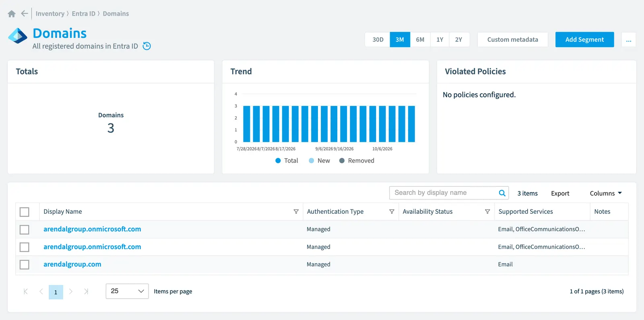The height and width of the screenshot is (320, 644).
Task: Open the Columns dropdown
Action: click(606, 193)
